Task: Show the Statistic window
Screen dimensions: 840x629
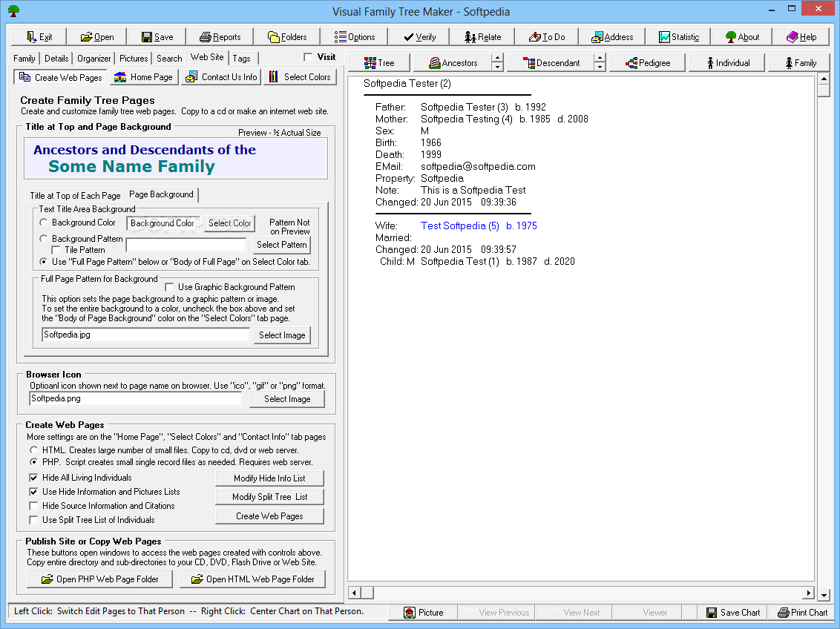Action: (679, 37)
